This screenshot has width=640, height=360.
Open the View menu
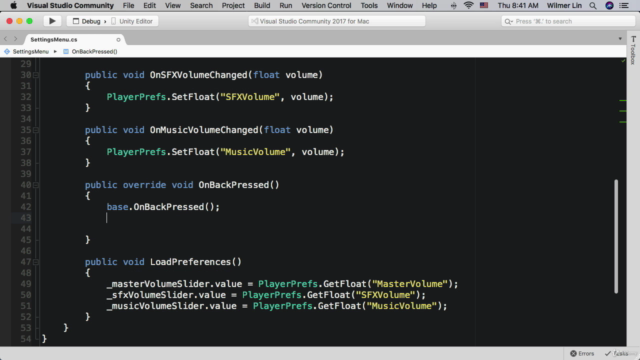(x=173, y=5)
